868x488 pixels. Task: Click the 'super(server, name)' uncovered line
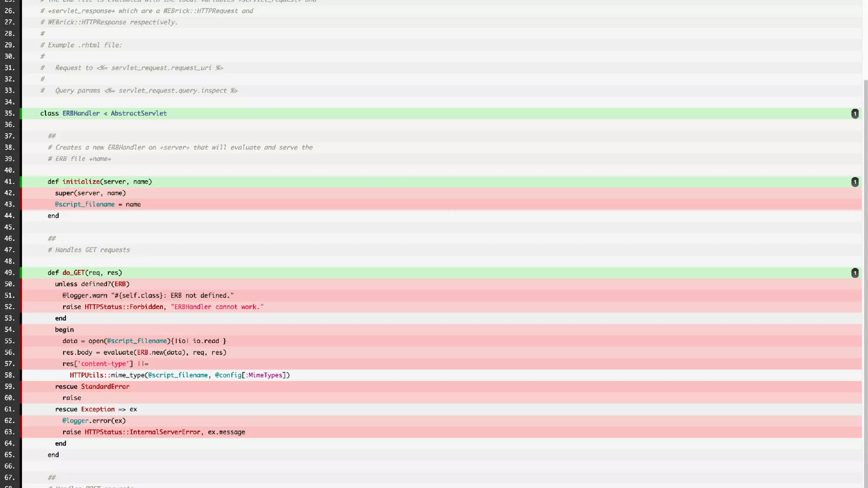click(90, 193)
